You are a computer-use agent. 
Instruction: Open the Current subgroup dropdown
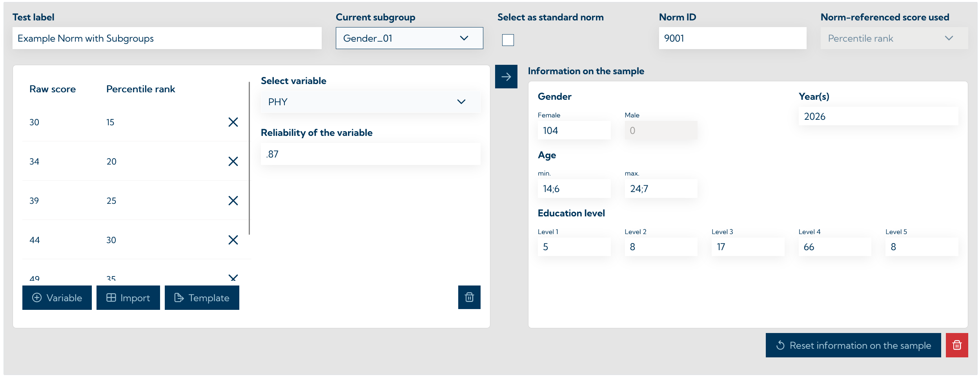[409, 38]
